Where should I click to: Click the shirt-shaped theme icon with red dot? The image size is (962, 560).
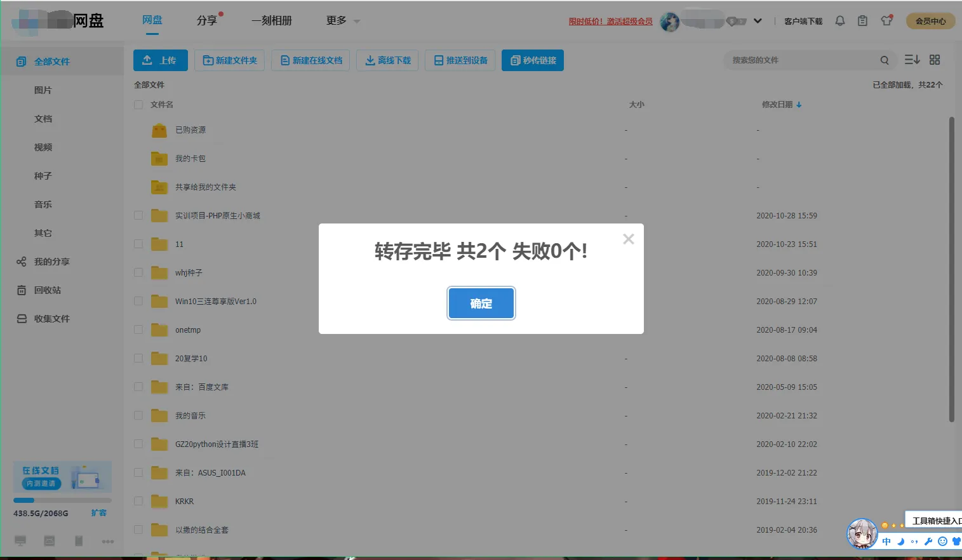[886, 20]
